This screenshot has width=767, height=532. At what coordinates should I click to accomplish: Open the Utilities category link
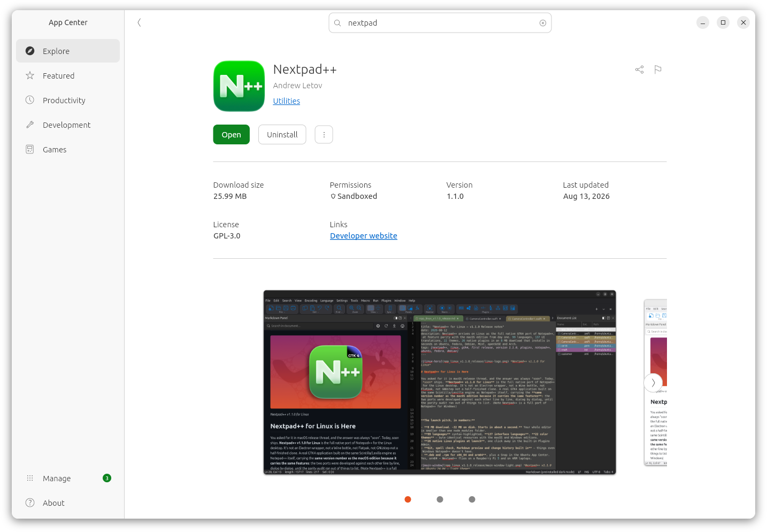286,101
